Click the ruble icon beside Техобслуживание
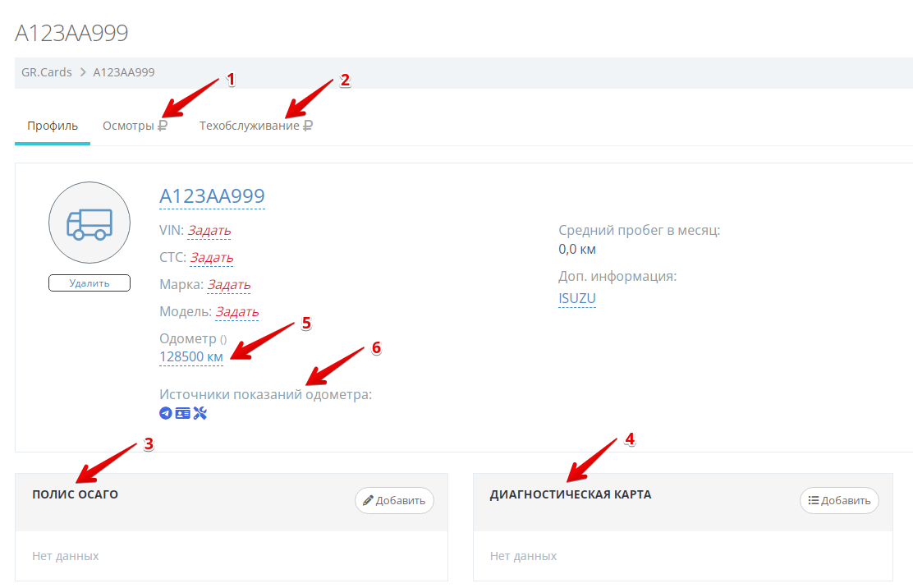The image size is (913, 588). pos(308,126)
